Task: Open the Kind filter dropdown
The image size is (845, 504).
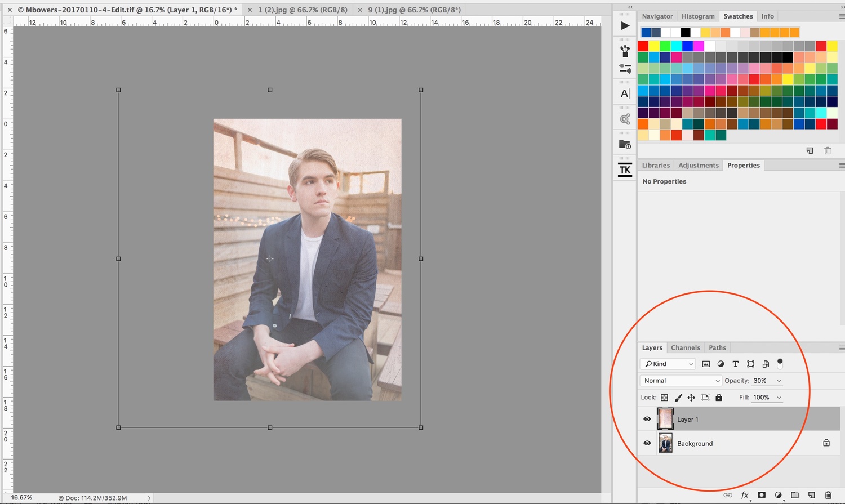Action: 668,364
